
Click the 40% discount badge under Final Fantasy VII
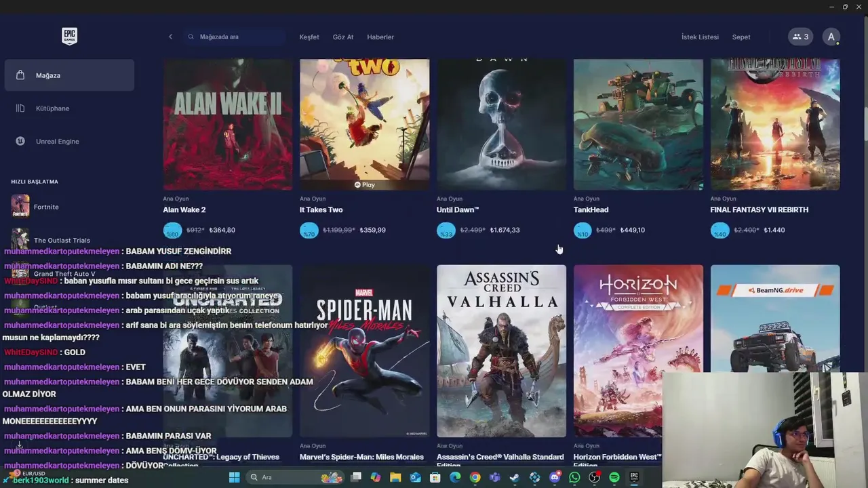[x=720, y=230]
